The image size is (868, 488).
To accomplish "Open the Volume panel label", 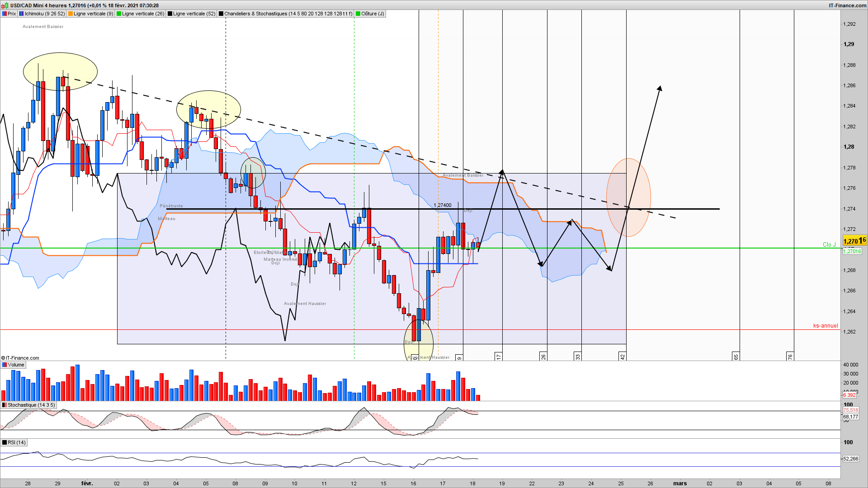I will pos(16,365).
